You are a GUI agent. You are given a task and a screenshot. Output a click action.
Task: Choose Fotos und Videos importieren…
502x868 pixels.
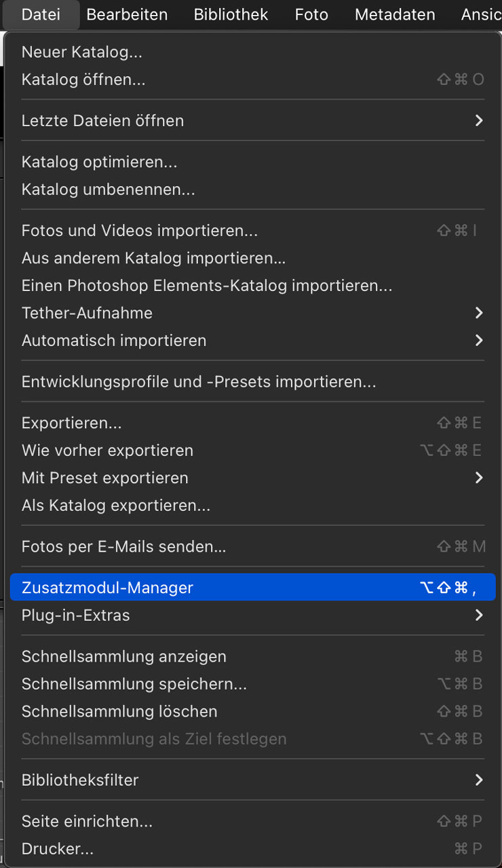pos(140,231)
